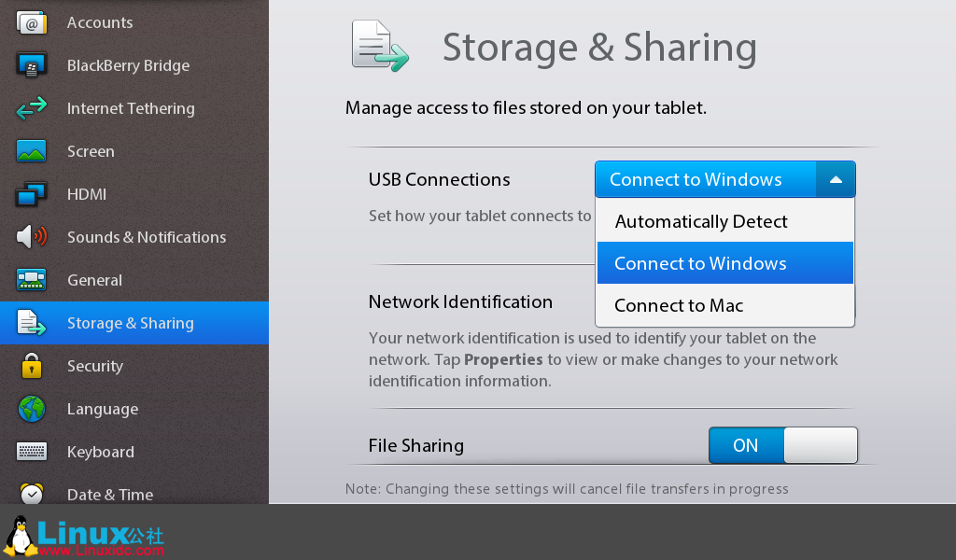Click the bold Properties word
The image size is (956, 560).
(503, 359)
